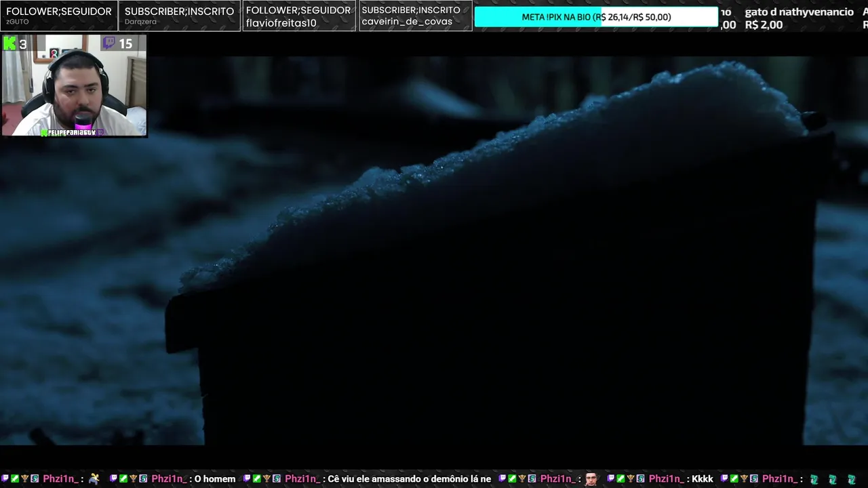Click chat message 'Cê viu ele amassando o demônio lá ne'
Viewport: 868px width, 488px height.
click(x=410, y=479)
